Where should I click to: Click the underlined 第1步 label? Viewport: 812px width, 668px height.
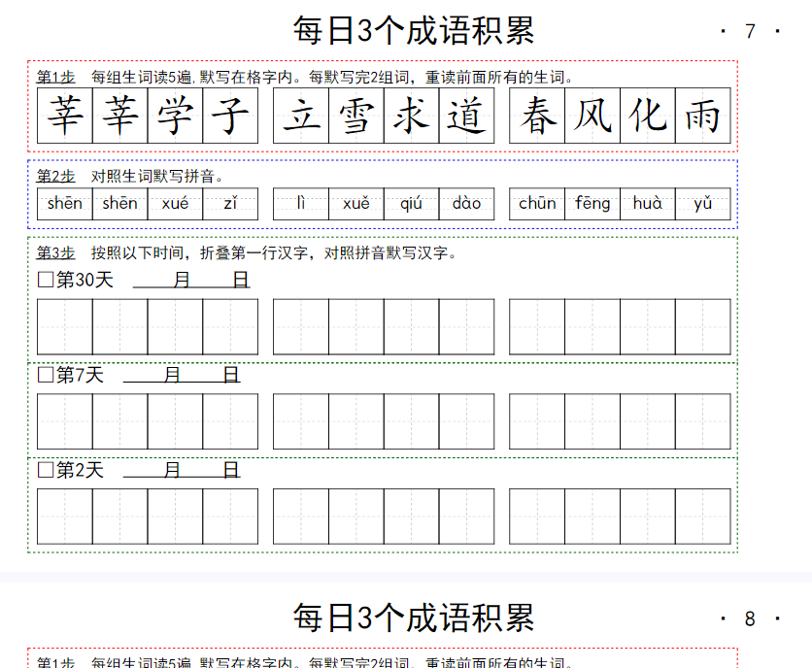[55, 78]
